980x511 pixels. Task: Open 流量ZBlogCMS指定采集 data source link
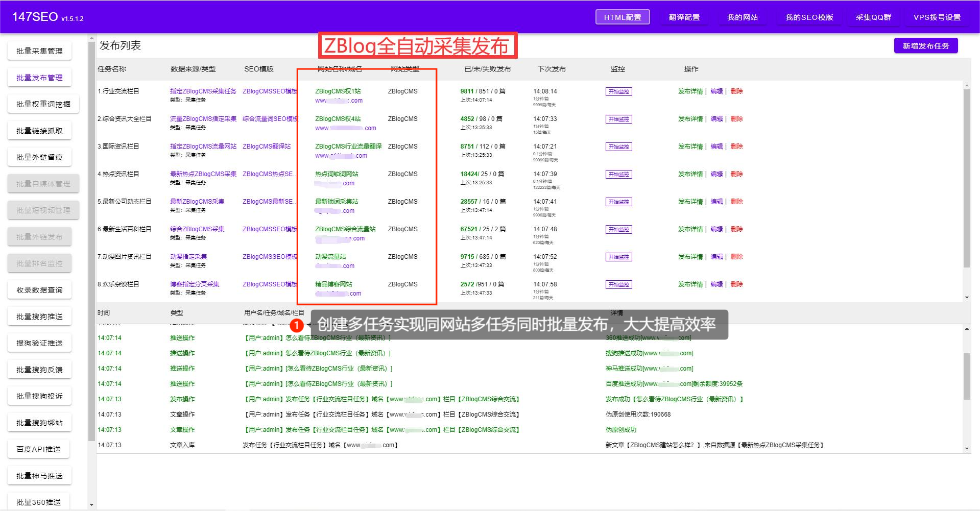pyautogui.click(x=203, y=119)
